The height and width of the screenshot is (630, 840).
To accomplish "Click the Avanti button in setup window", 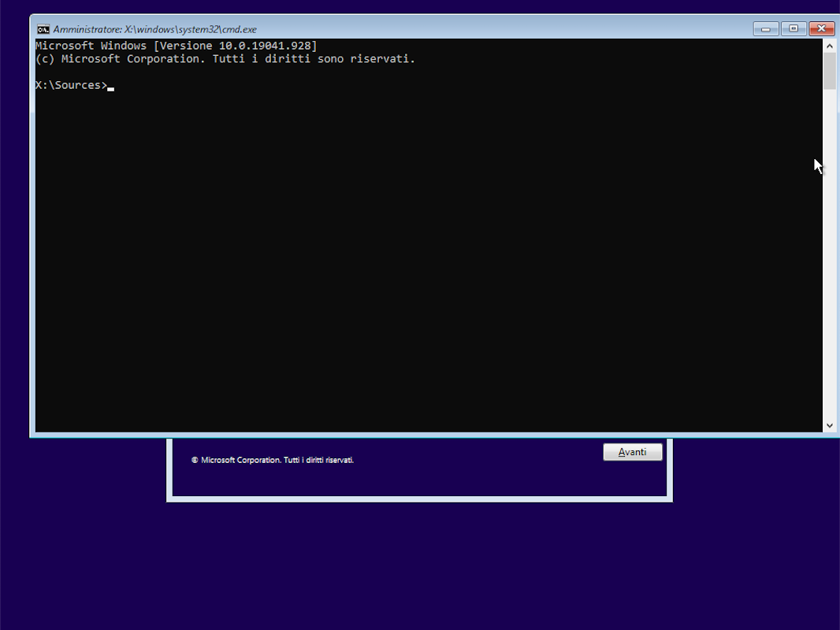I will (x=633, y=452).
